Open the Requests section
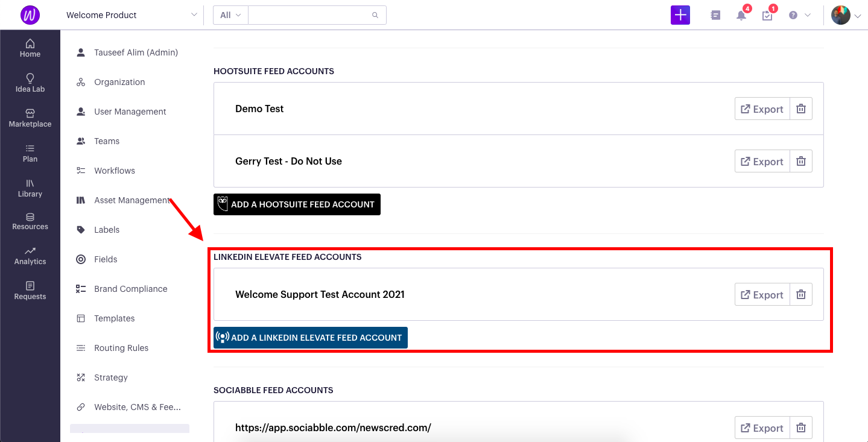Image resolution: width=868 pixels, height=442 pixels. [x=30, y=291]
